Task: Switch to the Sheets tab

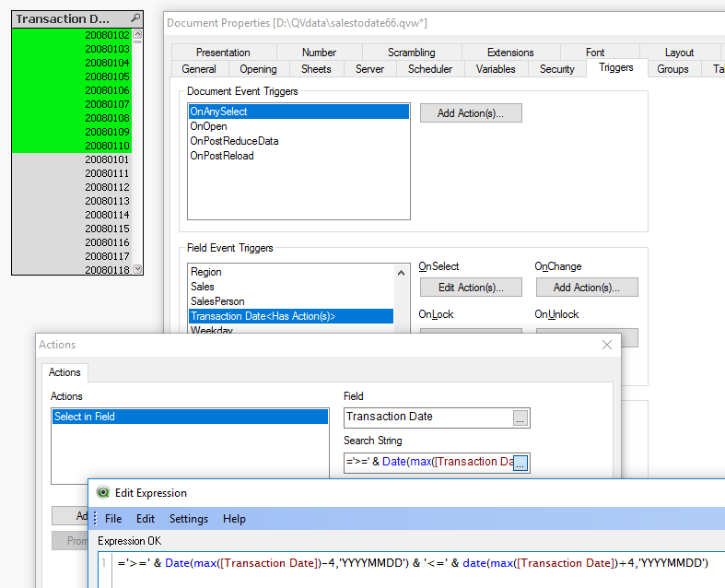Action: (316, 69)
